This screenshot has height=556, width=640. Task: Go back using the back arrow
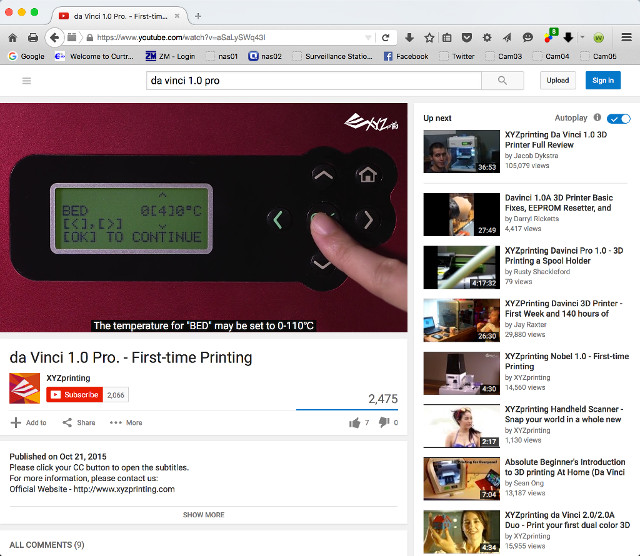pyautogui.click(x=54, y=38)
